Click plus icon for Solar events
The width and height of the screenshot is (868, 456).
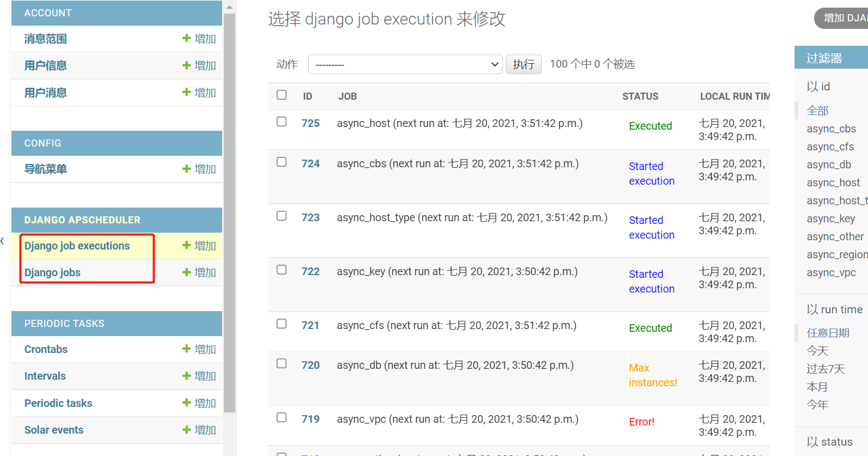pos(187,429)
